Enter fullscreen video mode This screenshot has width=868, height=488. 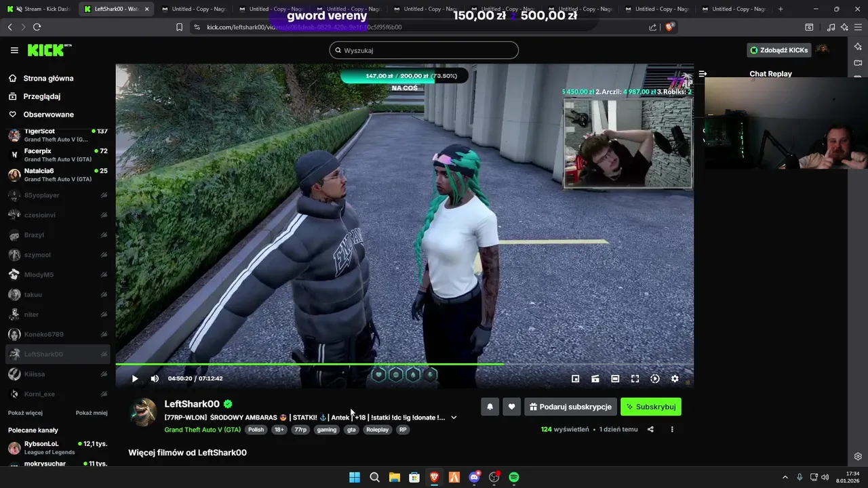click(x=635, y=379)
